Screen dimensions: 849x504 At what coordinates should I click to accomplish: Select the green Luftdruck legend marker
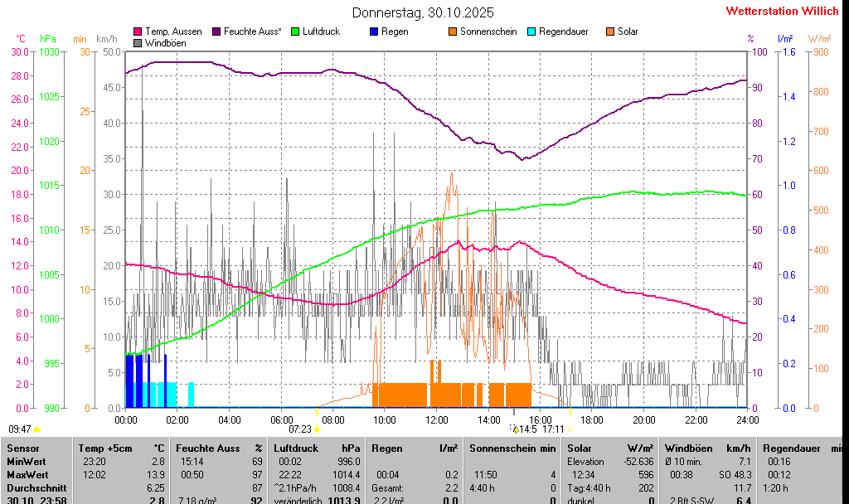[x=295, y=31]
